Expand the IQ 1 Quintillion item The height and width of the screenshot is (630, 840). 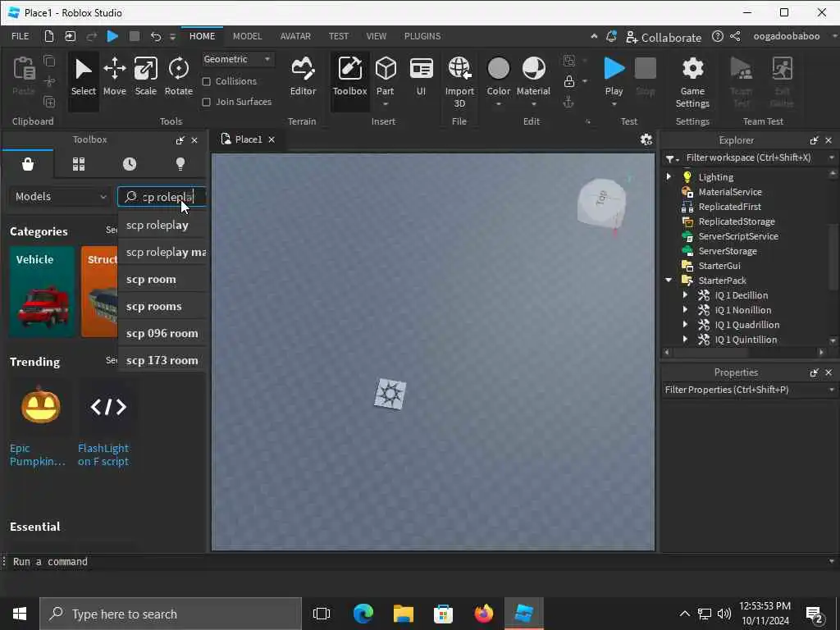pyautogui.click(x=685, y=339)
